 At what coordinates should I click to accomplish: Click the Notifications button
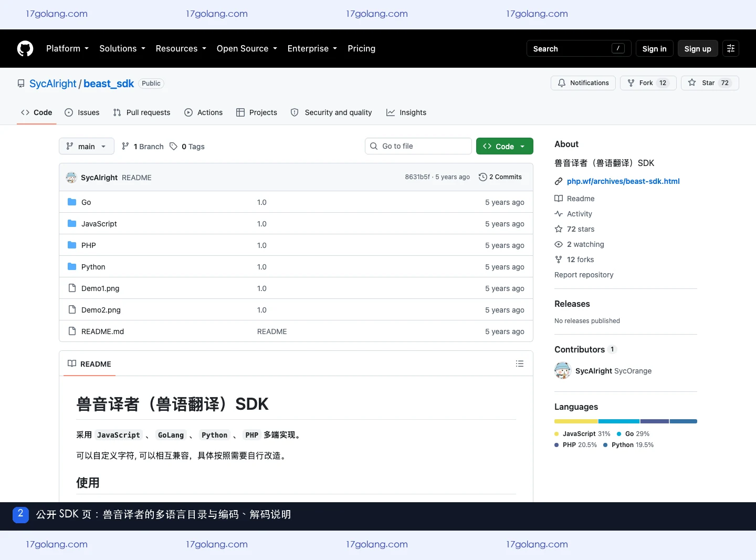click(x=583, y=83)
